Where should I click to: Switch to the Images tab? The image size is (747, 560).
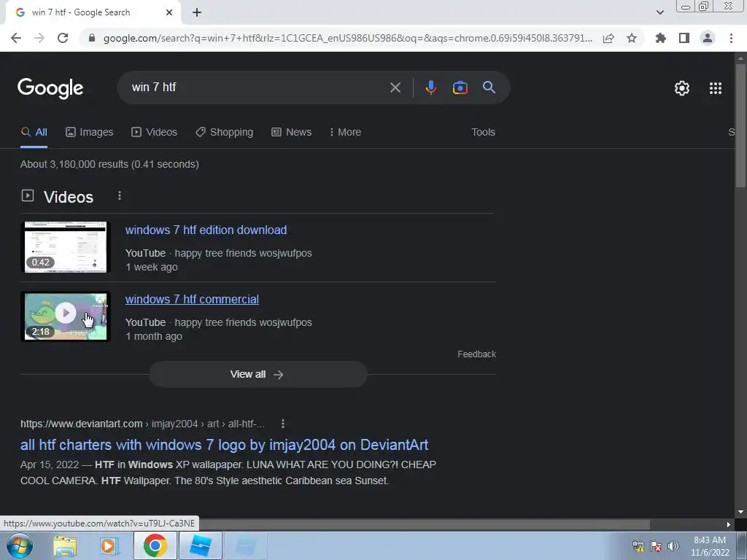90,133
